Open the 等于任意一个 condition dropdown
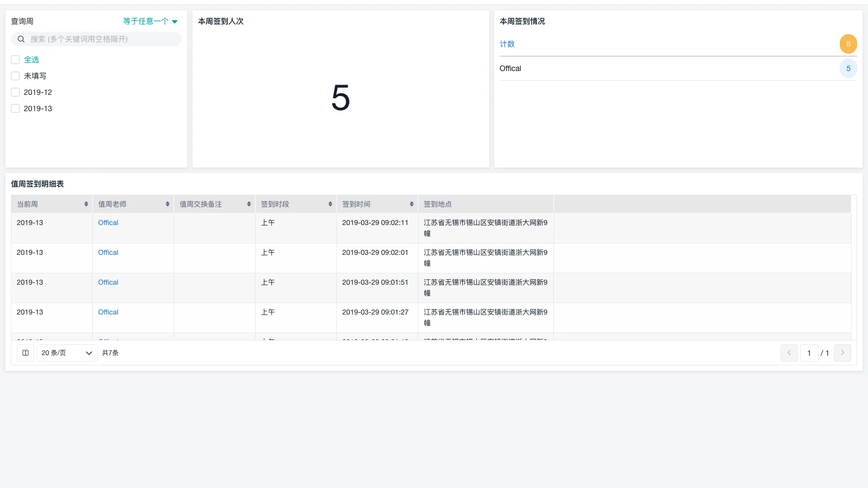The height and width of the screenshot is (488, 868). click(x=150, y=21)
